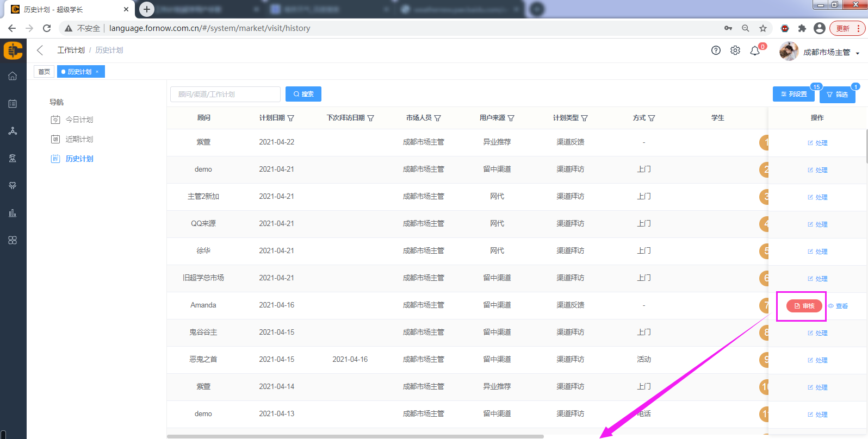
Task: Click the back arrow beside 工作计划 breadcrumb
Action: point(40,50)
